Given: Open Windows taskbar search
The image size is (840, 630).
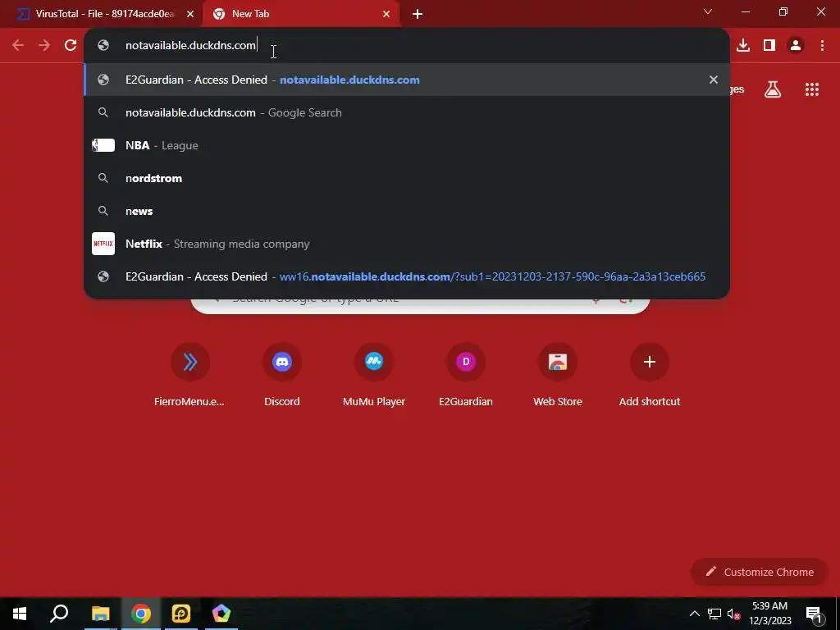Looking at the screenshot, I should [59, 614].
